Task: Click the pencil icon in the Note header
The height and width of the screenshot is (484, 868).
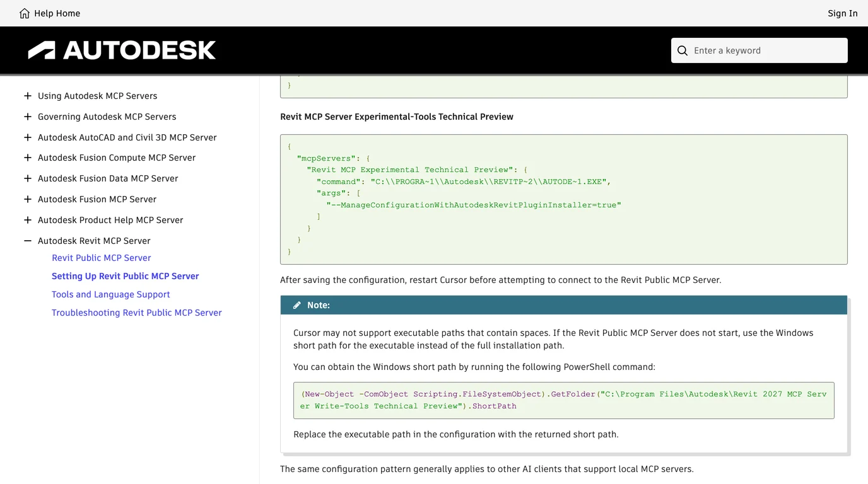Action: pos(297,305)
